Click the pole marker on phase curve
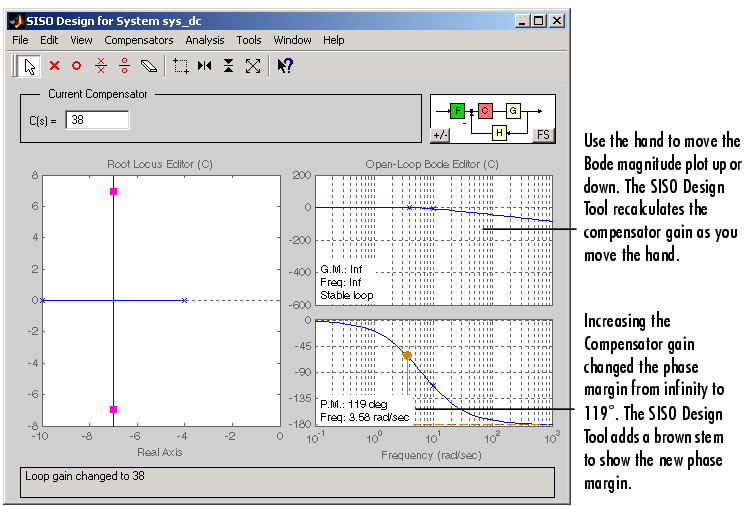Image resolution: width=752 pixels, height=506 pixels. tap(433, 385)
